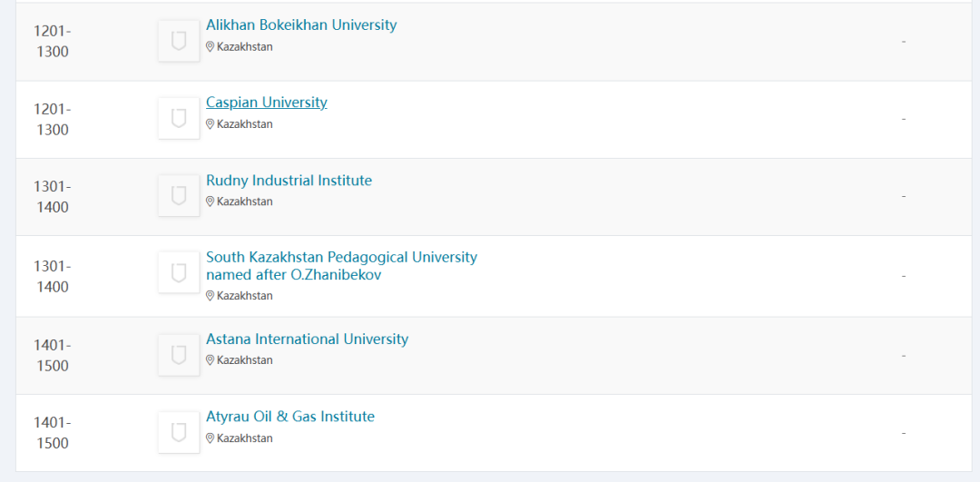
Task: Click Kazakhstan location under Rudny Industrial Institute
Action: (244, 202)
